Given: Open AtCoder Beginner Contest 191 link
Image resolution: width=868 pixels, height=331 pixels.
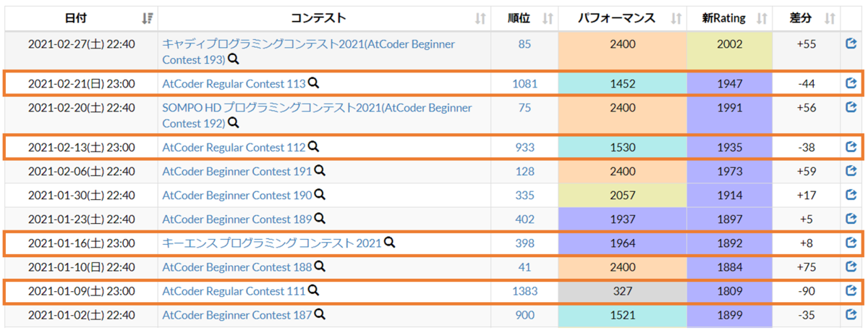Looking at the screenshot, I should pyautogui.click(x=237, y=172).
